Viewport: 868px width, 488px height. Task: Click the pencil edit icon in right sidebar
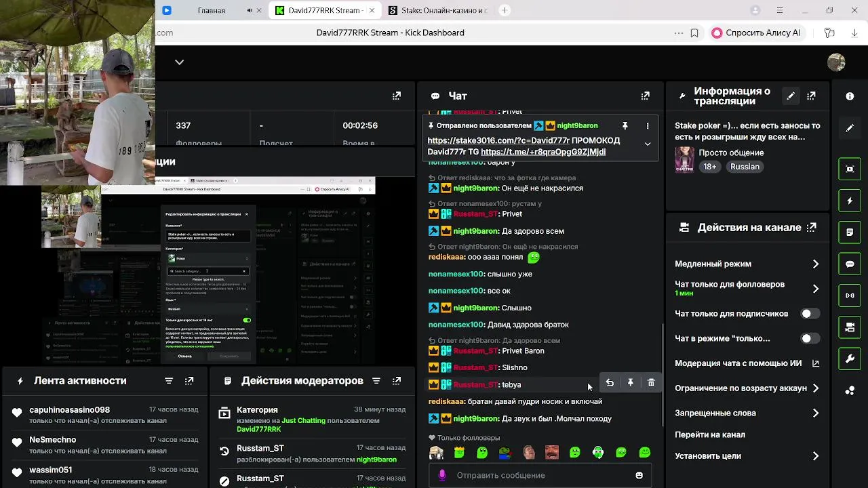pos(850,127)
